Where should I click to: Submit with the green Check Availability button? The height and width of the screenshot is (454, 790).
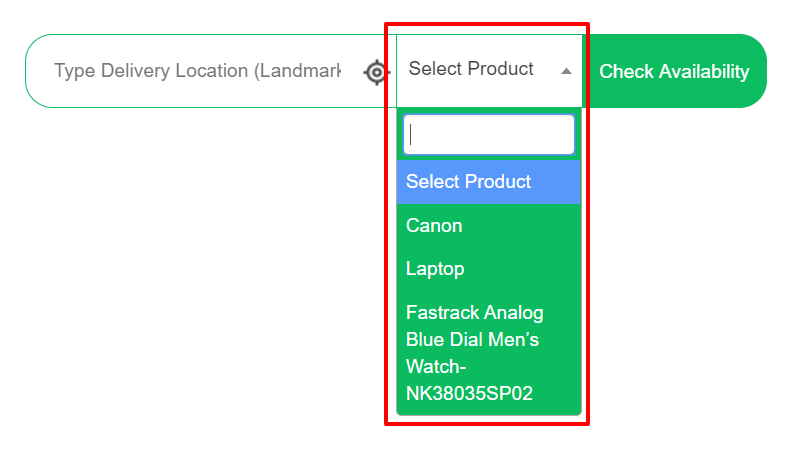(x=674, y=71)
